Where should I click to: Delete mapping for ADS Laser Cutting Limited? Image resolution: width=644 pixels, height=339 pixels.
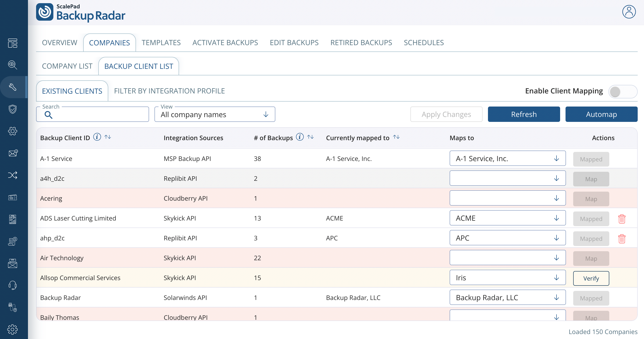pos(622,219)
